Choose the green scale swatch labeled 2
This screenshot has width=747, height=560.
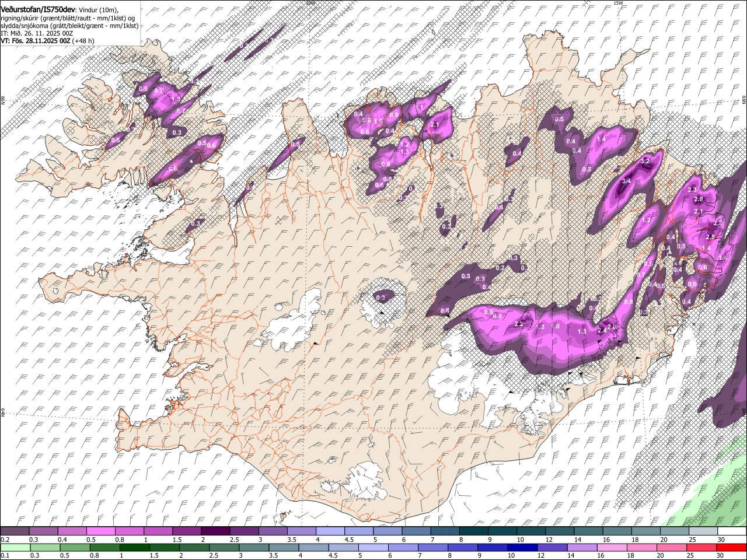(x=194, y=547)
